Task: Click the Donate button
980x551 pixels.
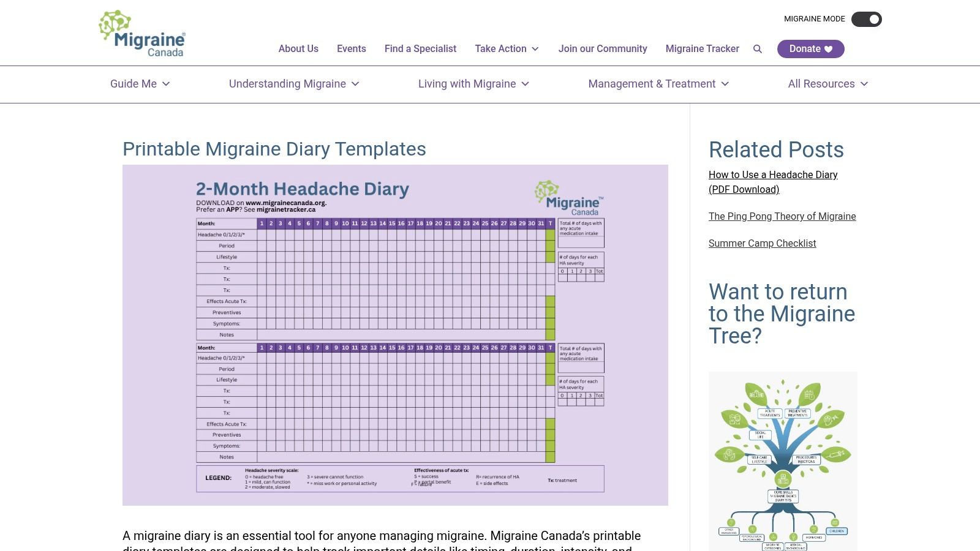Action: [810, 49]
